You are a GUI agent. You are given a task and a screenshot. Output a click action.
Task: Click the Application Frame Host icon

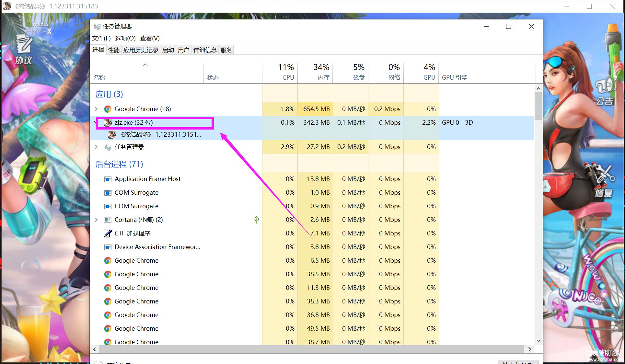[108, 179]
